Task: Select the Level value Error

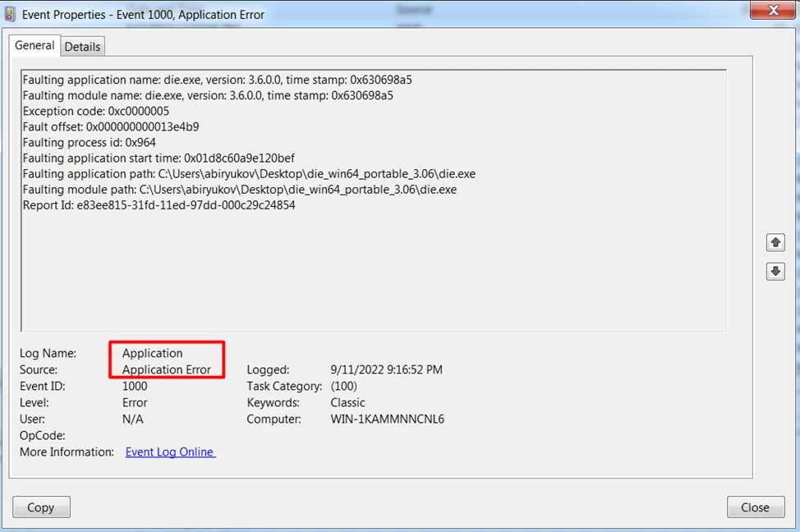Action: (x=134, y=402)
